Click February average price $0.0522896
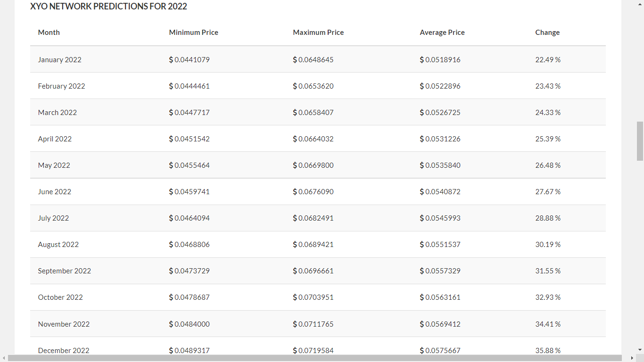Screen dimensions: 644x362 coord(440,86)
